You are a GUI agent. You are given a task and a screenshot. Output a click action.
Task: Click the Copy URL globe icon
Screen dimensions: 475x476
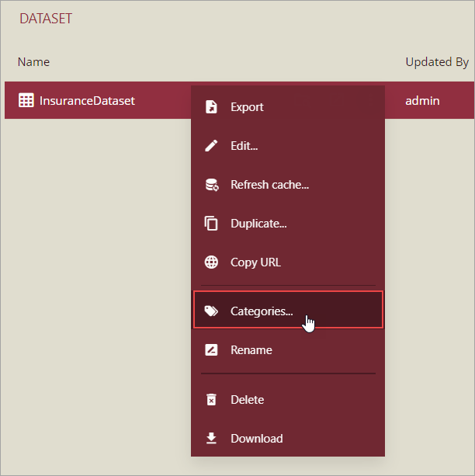click(x=211, y=262)
